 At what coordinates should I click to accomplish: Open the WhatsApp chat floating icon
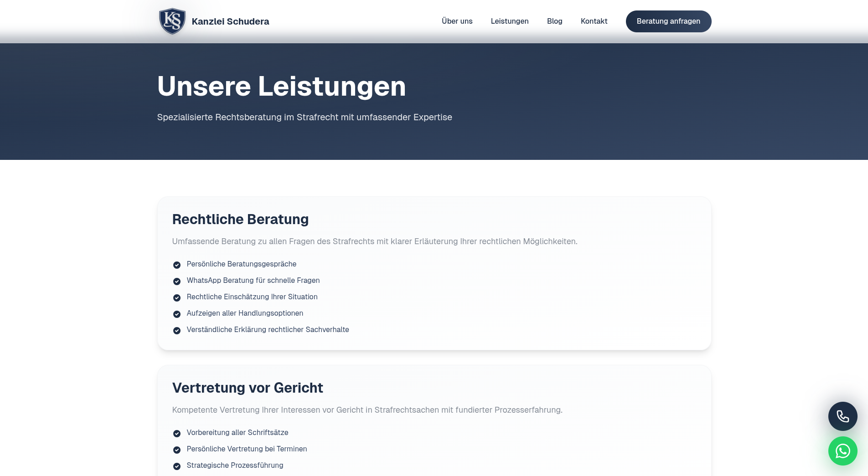click(x=843, y=451)
